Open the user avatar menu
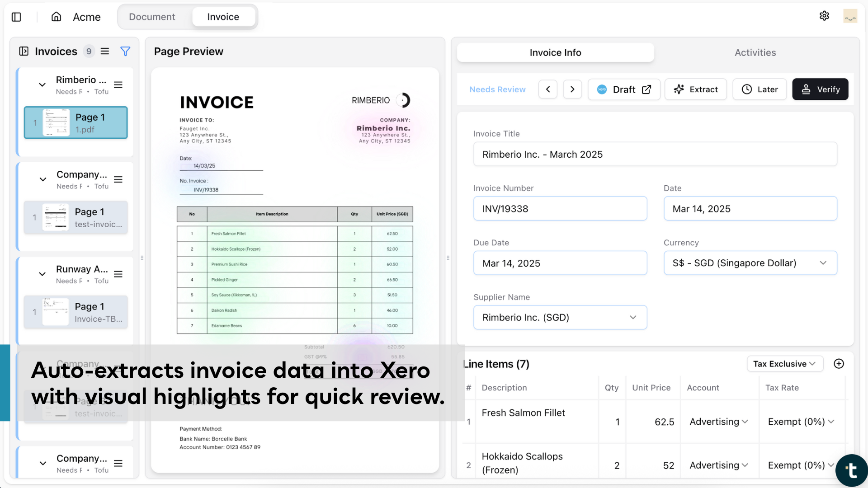 pyautogui.click(x=850, y=16)
